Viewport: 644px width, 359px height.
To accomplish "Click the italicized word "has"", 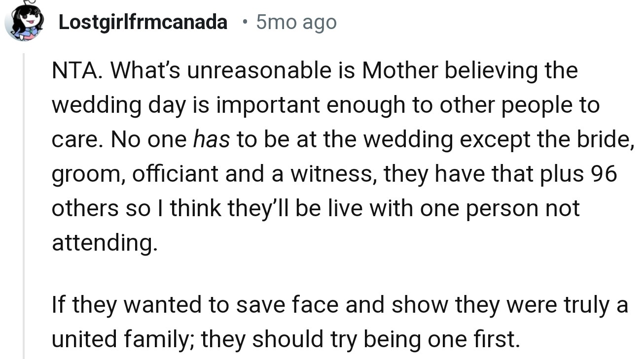I will (211, 140).
